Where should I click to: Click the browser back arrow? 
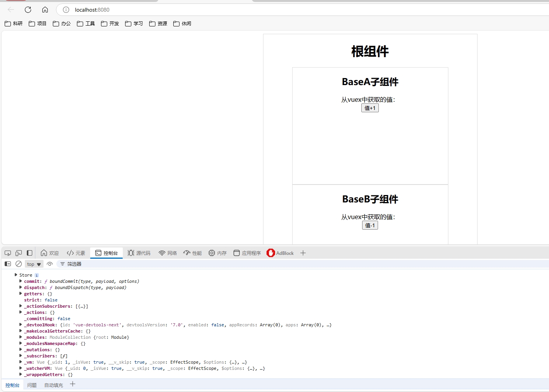pos(11,10)
